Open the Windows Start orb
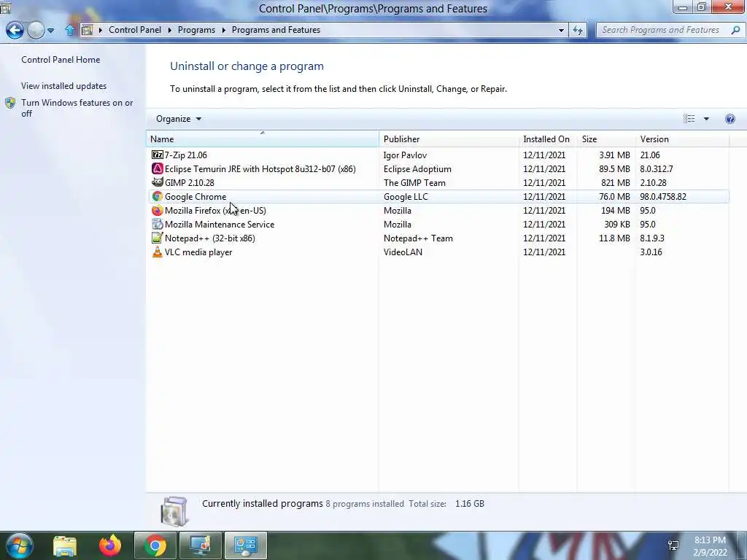The height and width of the screenshot is (560, 747). (x=19, y=545)
